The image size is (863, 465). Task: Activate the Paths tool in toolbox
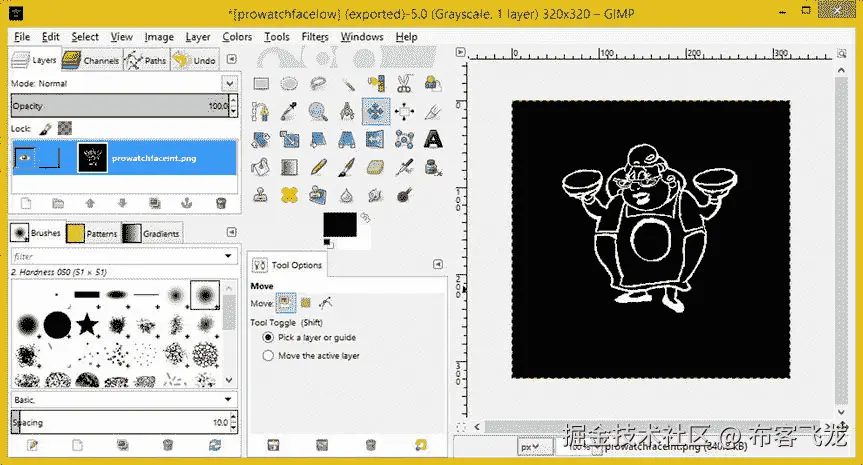[x=260, y=112]
